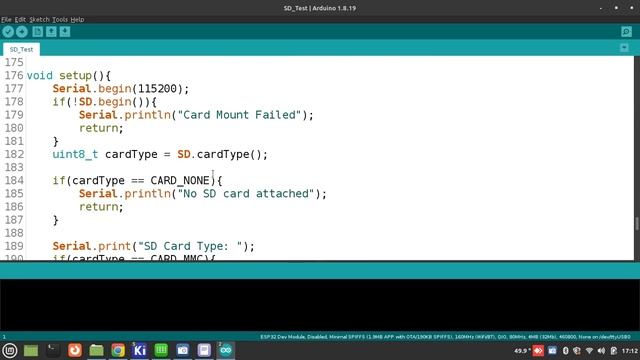Screen dimensions: 640x360
Task: Select the SD_Test sketch tab
Action: click(x=21, y=49)
